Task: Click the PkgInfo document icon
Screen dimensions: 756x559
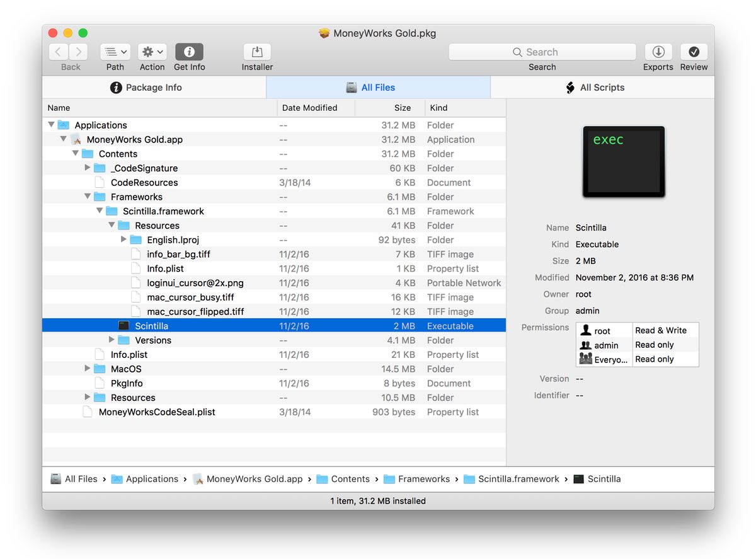Action: (100, 383)
